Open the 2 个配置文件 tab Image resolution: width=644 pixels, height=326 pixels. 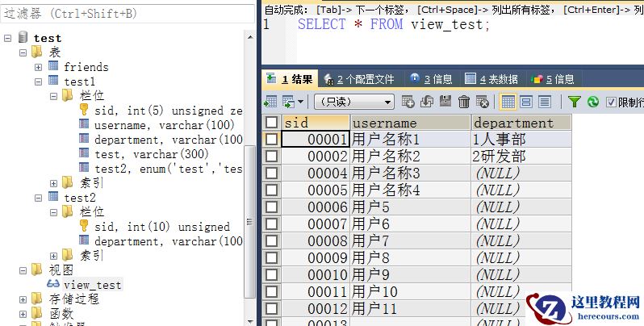(359, 79)
